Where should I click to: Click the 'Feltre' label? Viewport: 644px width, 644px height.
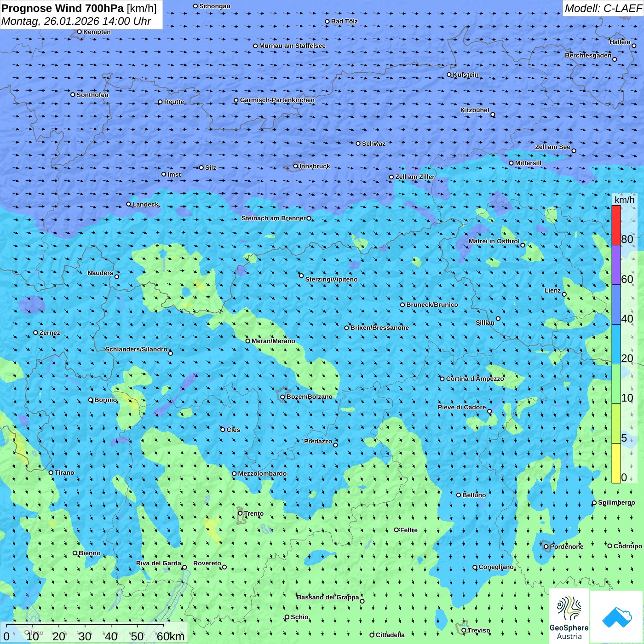click(409, 530)
